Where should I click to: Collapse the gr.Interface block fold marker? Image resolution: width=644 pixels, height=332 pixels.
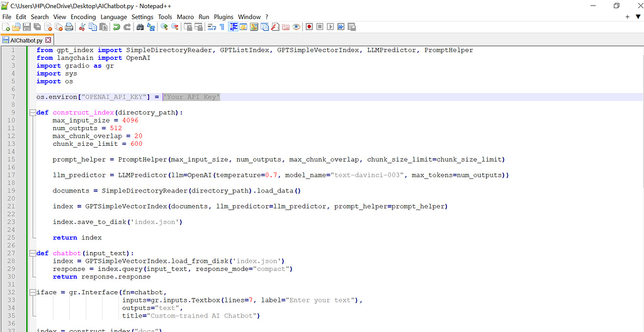33,292
